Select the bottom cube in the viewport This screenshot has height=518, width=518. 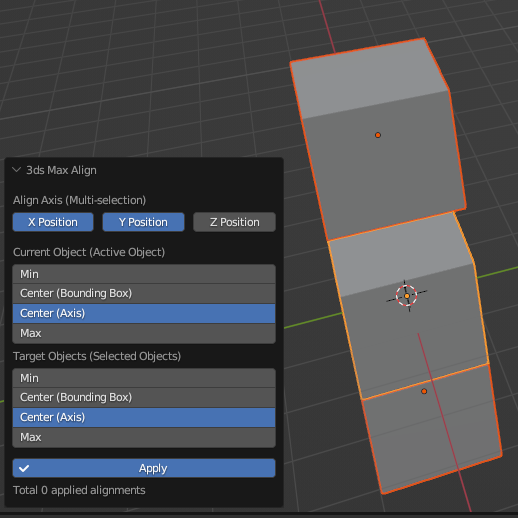[x=433, y=430]
